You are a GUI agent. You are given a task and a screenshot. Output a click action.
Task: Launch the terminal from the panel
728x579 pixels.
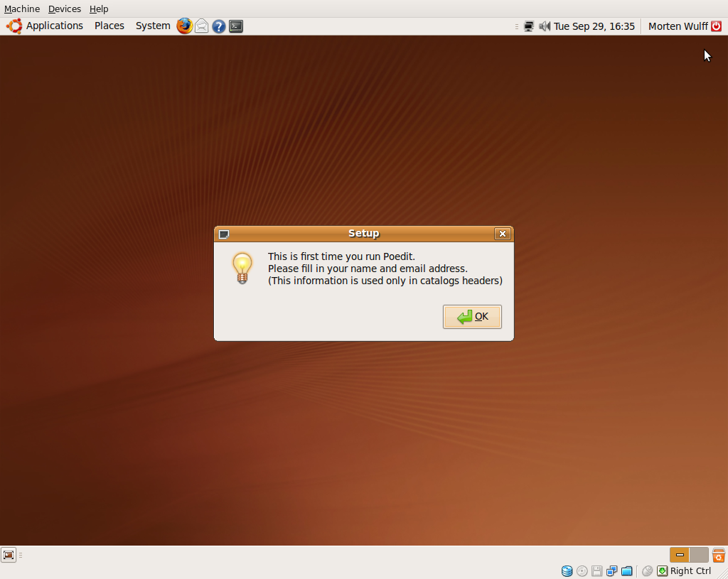pyautogui.click(x=236, y=26)
